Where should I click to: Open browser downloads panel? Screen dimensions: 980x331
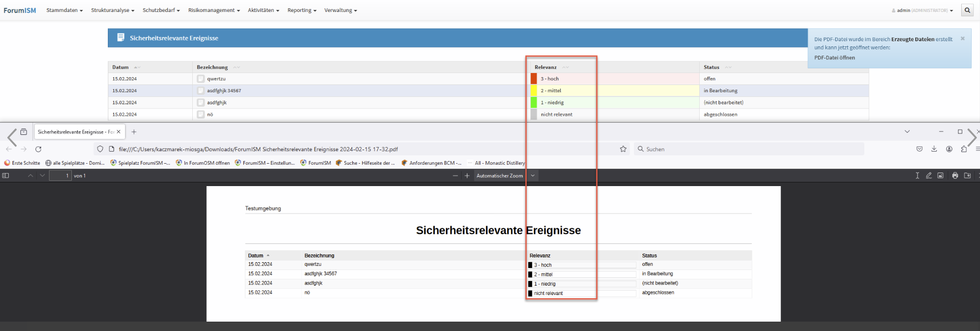tap(934, 149)
